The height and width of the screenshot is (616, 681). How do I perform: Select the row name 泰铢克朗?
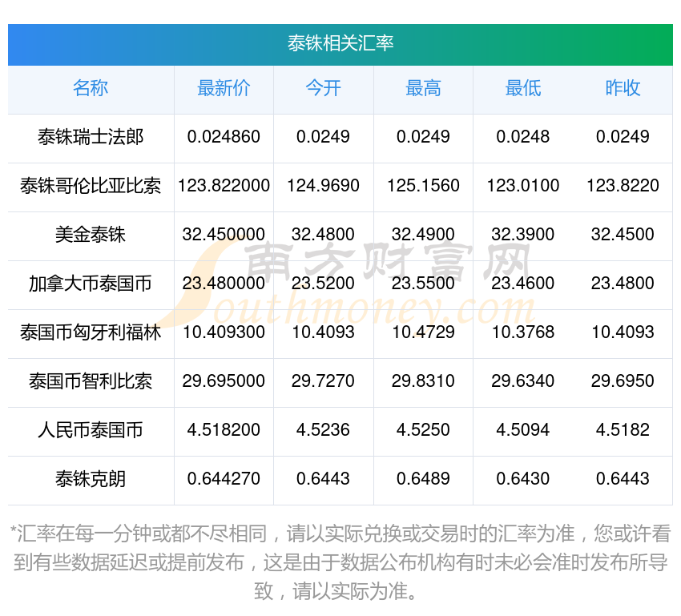pos(91,479)
